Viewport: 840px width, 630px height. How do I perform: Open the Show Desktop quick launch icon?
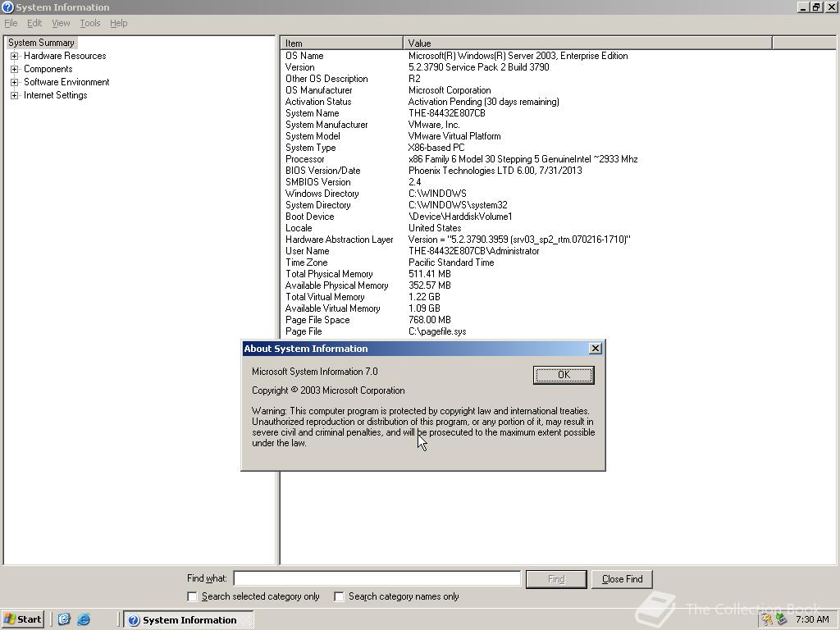coord(64,619)
